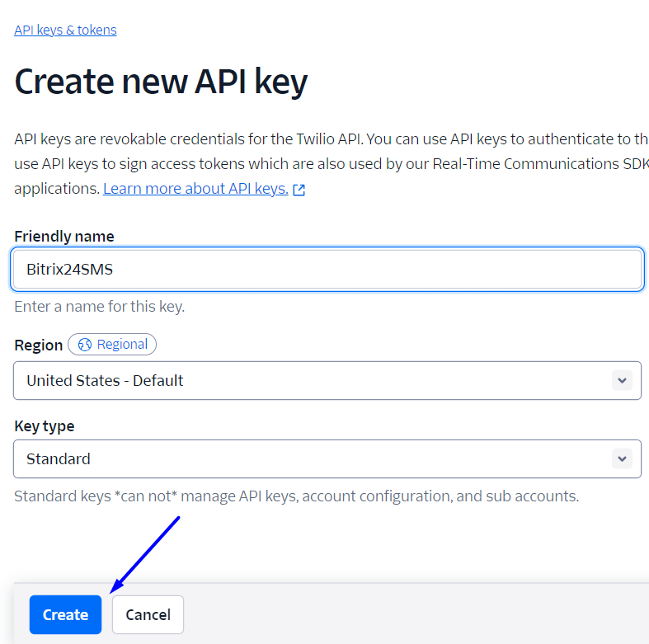Image resolution: width=649 pixels, height=644 pixels.
Task: Click the chevron icon in Key type field
Action: coord(621,458)
